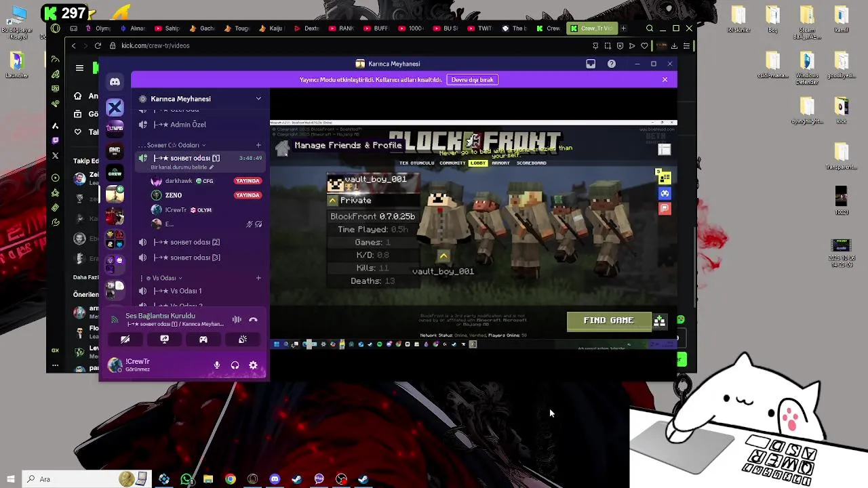Open a new browser tab
This screenshot has height=488, width=868.
pyautogui.click(x=623, y=28)
